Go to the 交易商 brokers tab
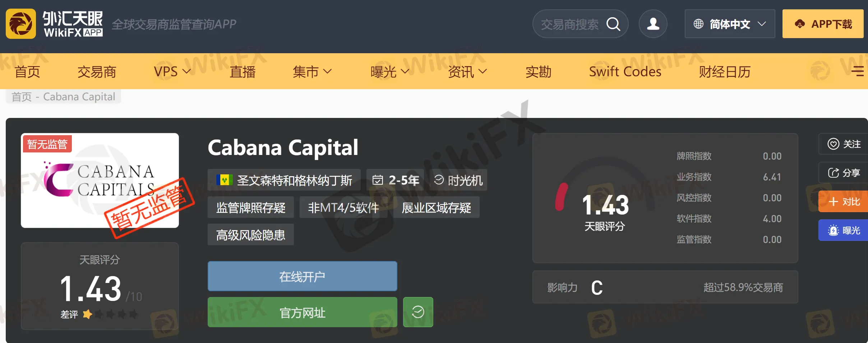Viewport: 868px width, 343px height. [x=97, y=72]
